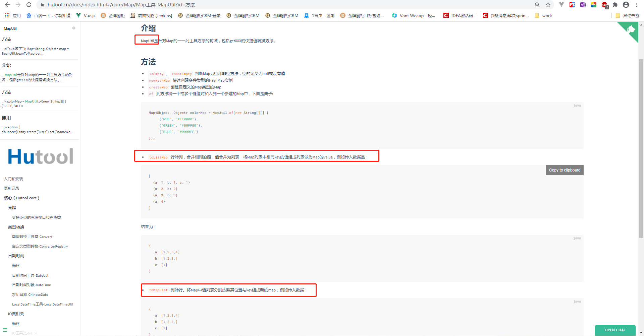
Task: Open the Chrome profile avatar
Action: pyautogui.click(x=626, y=5)
